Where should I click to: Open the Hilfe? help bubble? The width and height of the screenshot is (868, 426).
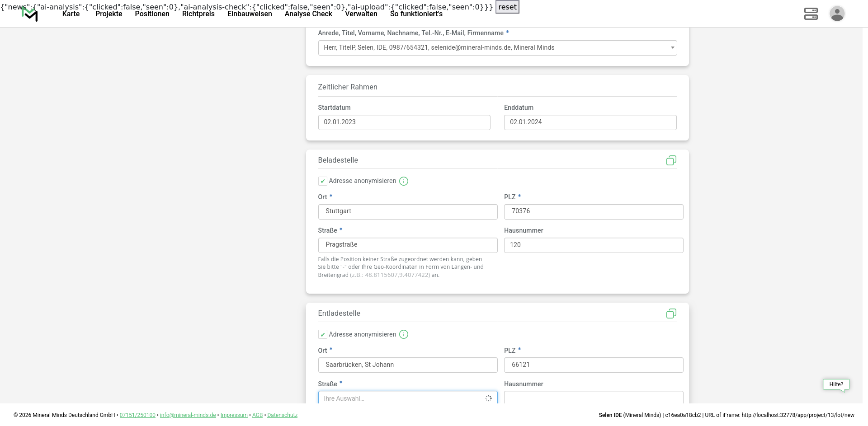pos(836,384)
